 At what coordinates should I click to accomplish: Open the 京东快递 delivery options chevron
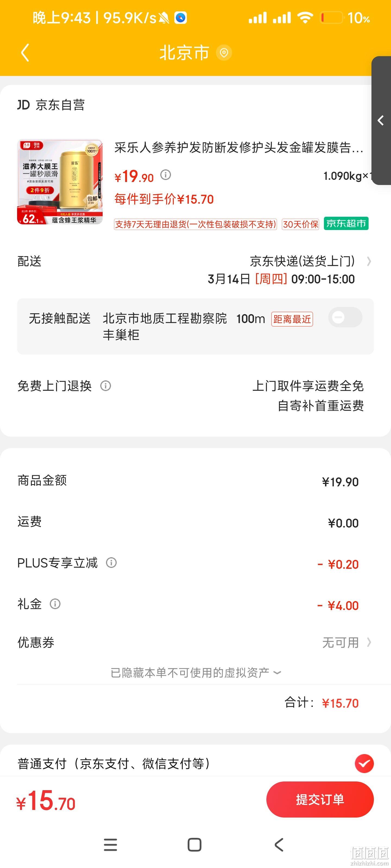[369, 261]
